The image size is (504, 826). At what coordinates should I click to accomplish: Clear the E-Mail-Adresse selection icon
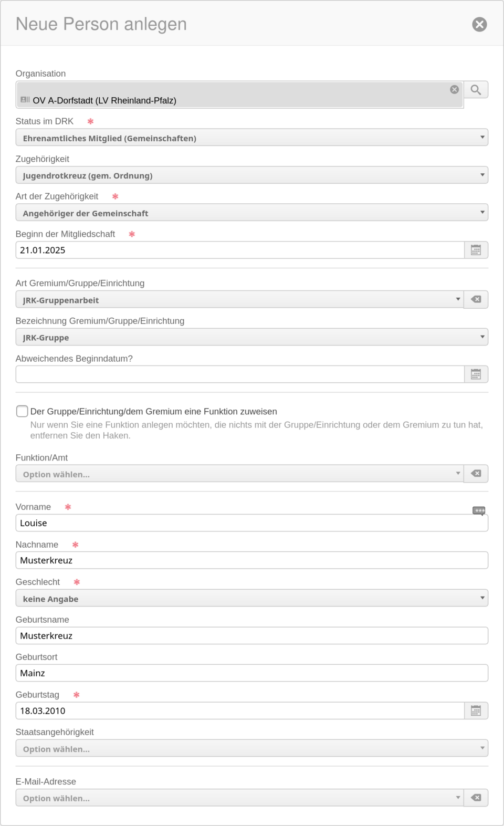476,798
